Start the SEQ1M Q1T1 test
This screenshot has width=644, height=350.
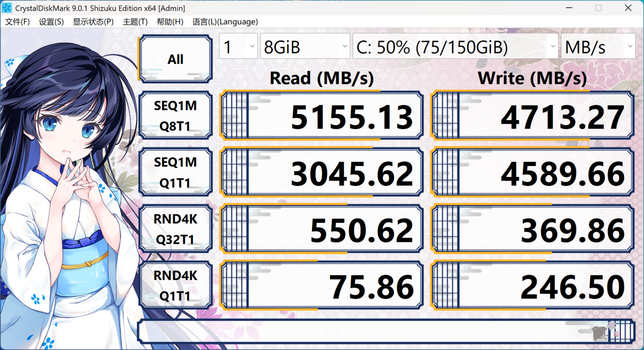[x=175, y=172]
